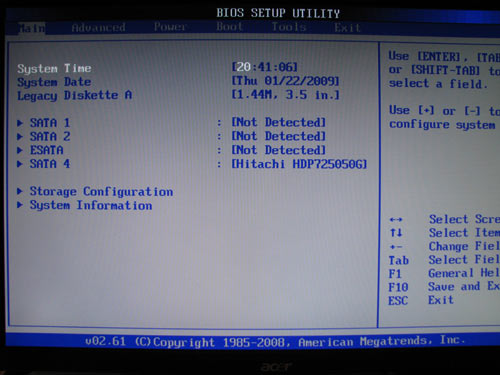
Task: Click the Select Screen help text
Action: tap(464, 219)
